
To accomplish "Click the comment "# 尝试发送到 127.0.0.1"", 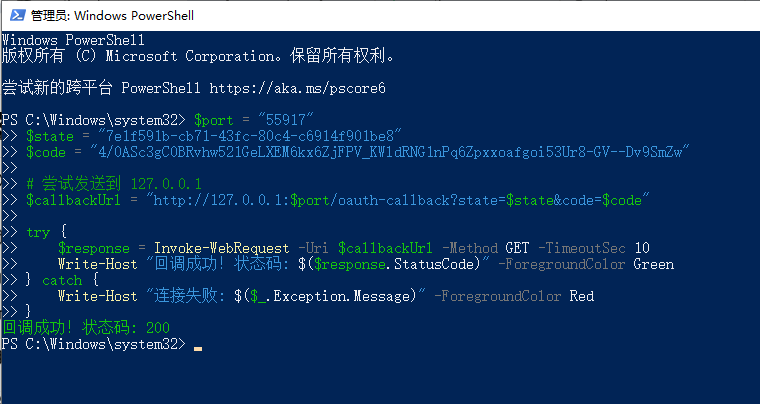I will [114, 184].
